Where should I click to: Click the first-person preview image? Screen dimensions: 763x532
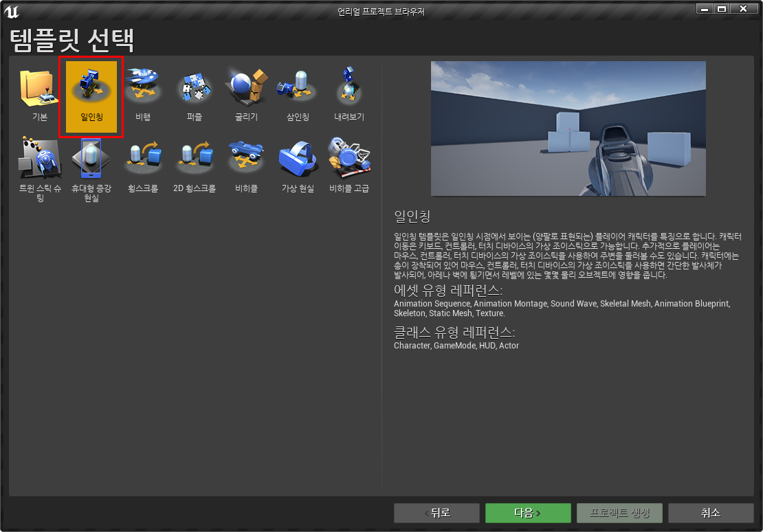[x=568, y=129]
